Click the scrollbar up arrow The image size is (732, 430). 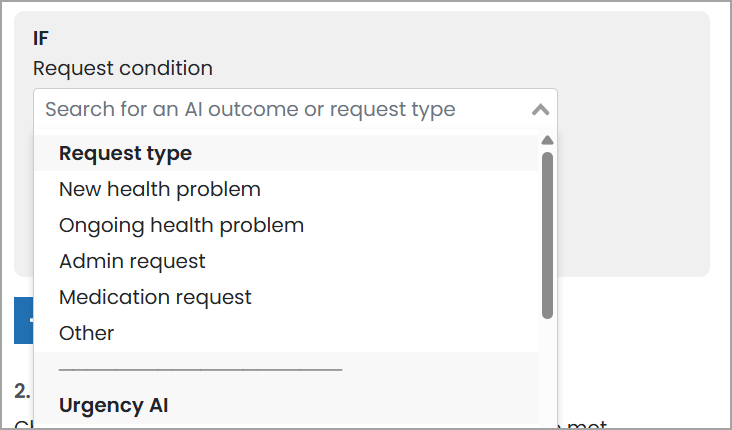click(547, 140)
